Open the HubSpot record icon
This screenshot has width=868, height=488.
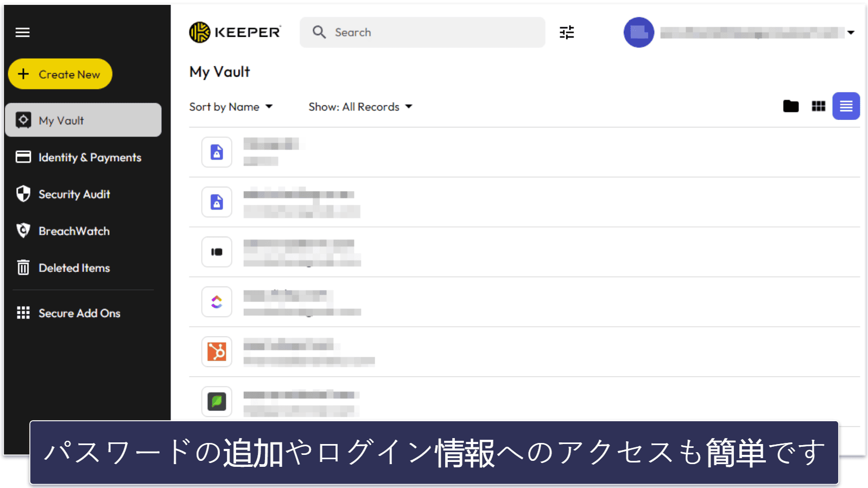[x=217, y=352]
